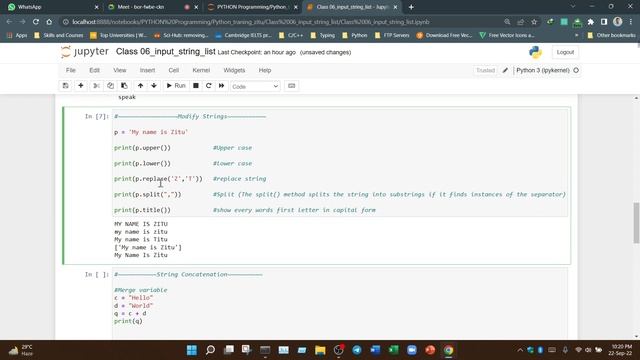Open the Kernel menu
640x360 pixels.
201,70
